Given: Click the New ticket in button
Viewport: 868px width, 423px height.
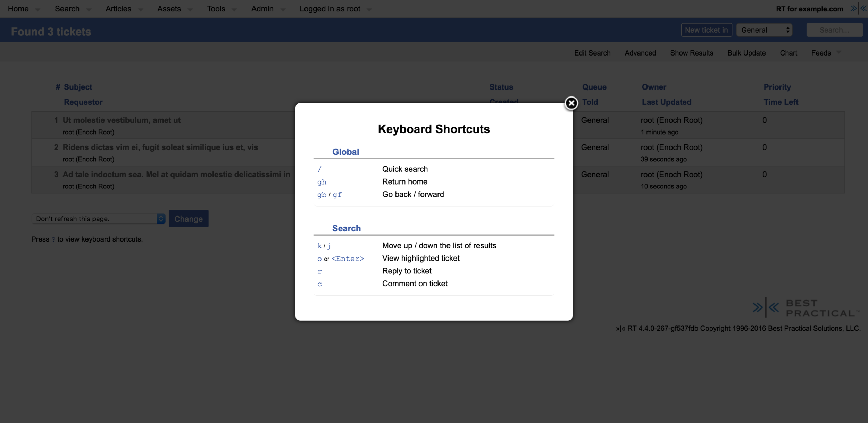Looking at the screenshot, I should click(707, 30).
